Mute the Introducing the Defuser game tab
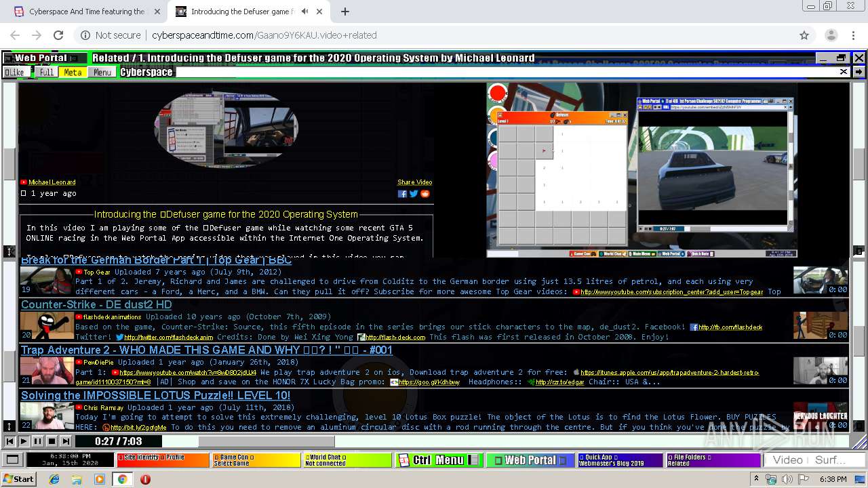 pyautogui.click(x=304, y=12)
